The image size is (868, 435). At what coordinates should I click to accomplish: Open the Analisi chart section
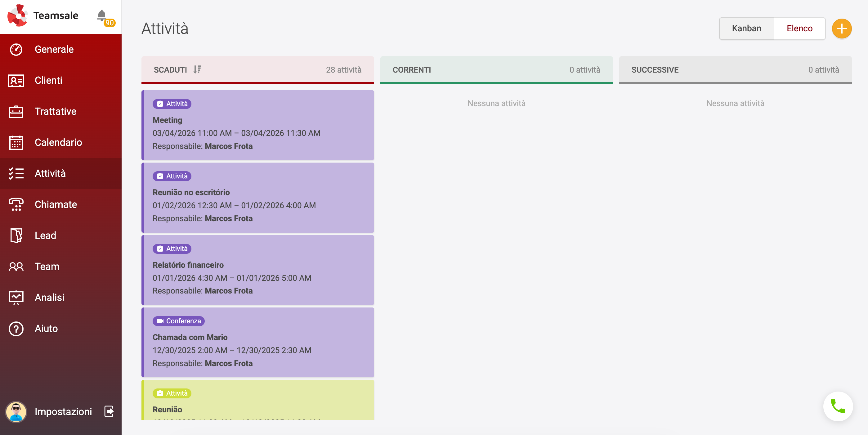[x=50, y=298]
